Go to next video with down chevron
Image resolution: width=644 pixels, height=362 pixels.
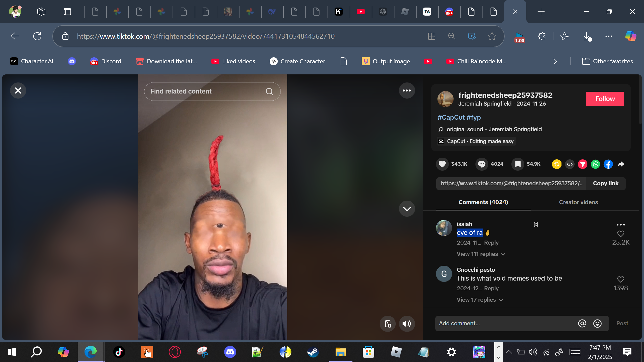[x=407, y=209]
